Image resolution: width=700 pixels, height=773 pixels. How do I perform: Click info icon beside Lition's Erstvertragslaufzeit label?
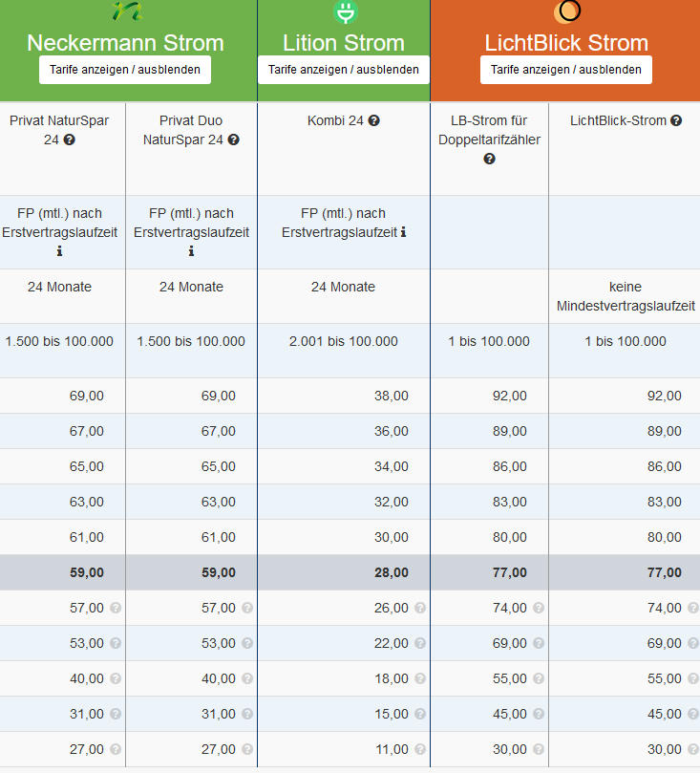click(404, 232)
